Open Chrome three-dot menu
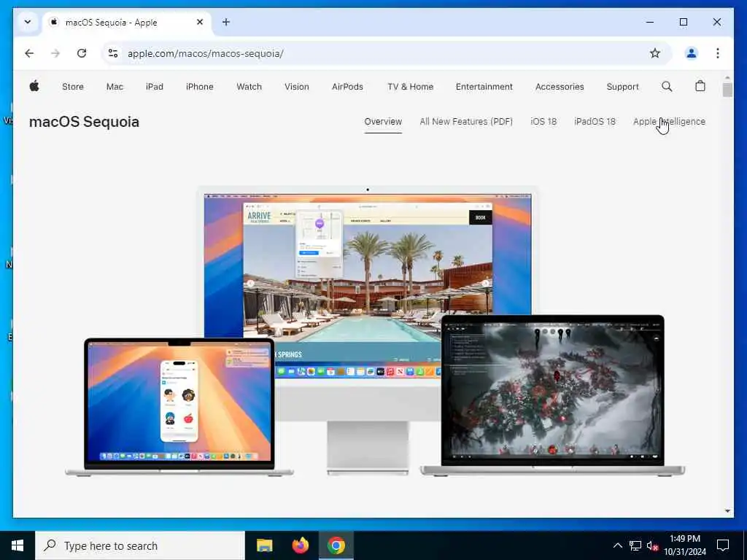747x560 pixels. 718,53
